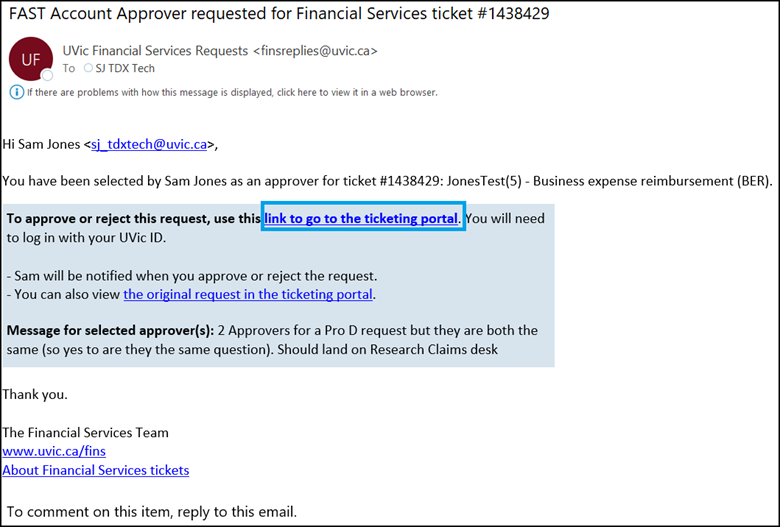
Task: Click The Financial Services Team signature
Action: 86,432
